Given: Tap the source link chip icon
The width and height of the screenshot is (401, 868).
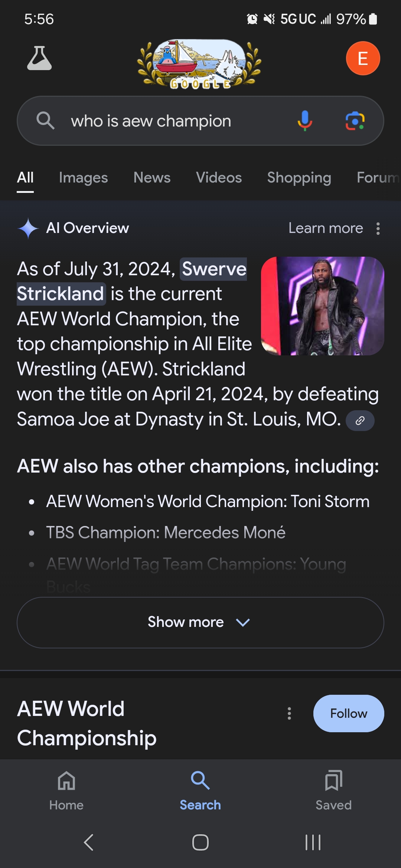Looking at the screenshot, I should point(360,421).
